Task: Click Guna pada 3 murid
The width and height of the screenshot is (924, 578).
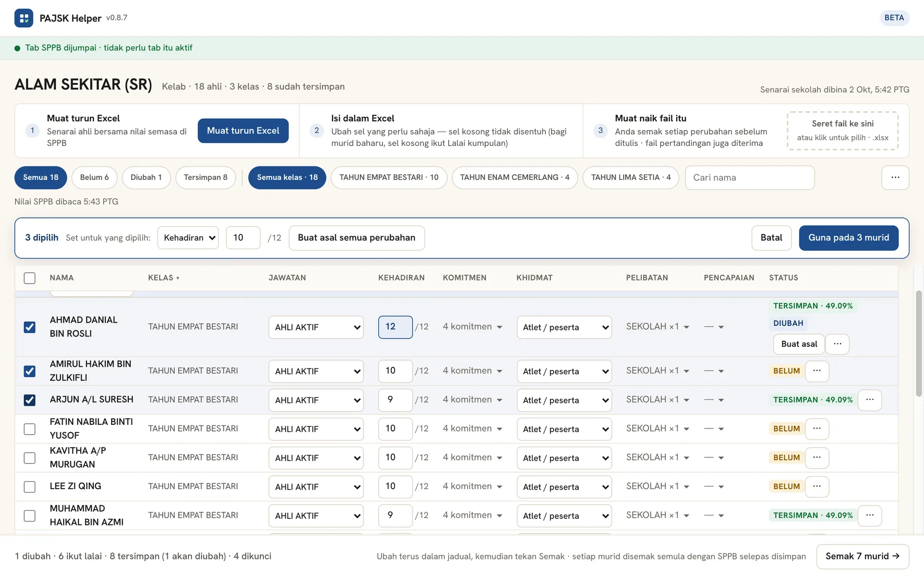Action: [x=849, y=238]
